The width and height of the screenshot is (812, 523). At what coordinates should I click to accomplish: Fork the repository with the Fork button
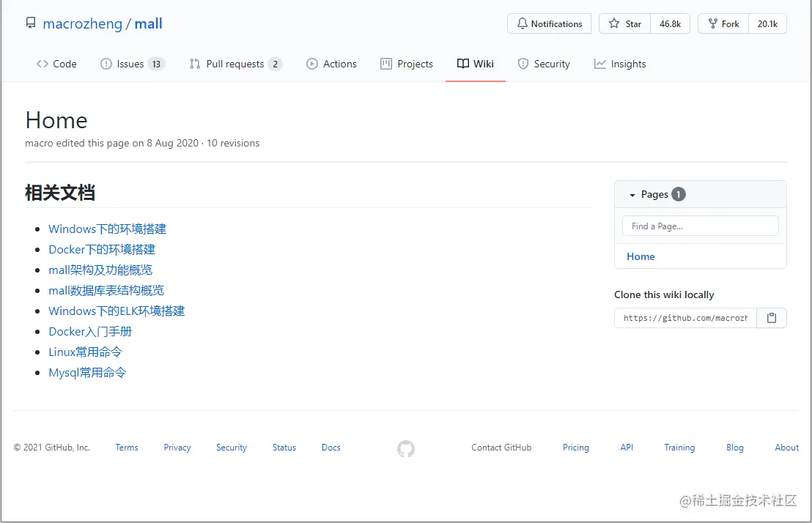[723, 24]
